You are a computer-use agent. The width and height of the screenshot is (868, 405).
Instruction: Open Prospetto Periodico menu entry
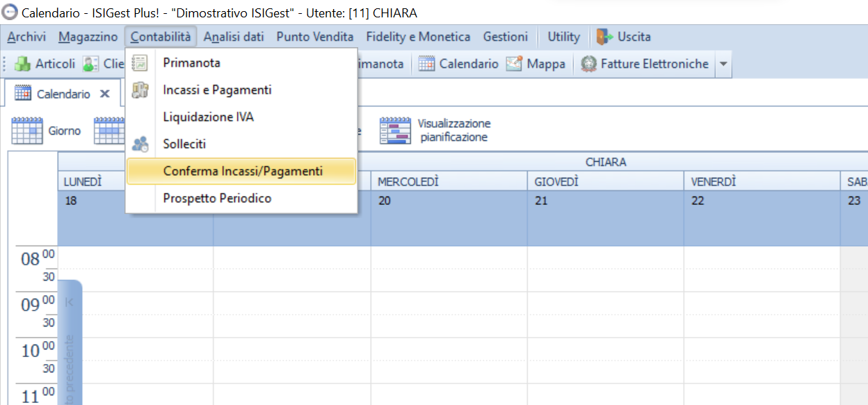[x=217, y=199]
